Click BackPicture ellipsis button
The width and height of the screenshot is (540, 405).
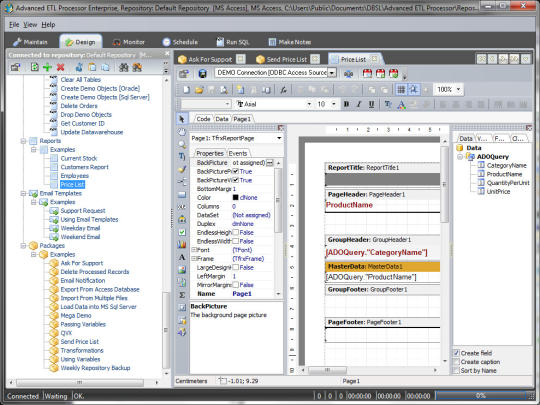click(270, 163)
